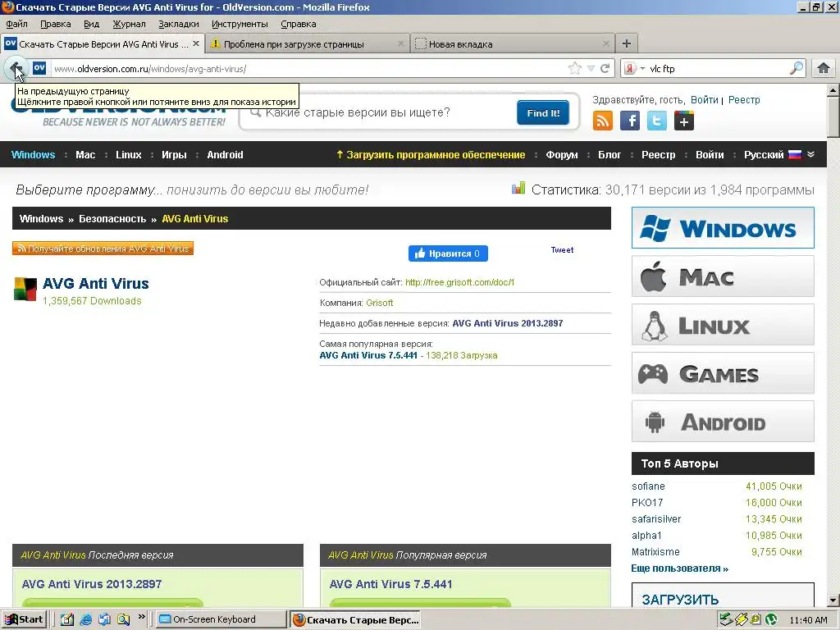Open most popular version AVG Anti Virus 7.5.441 link
This screenshot has width=840, height=630.
[x=368, y=355]
